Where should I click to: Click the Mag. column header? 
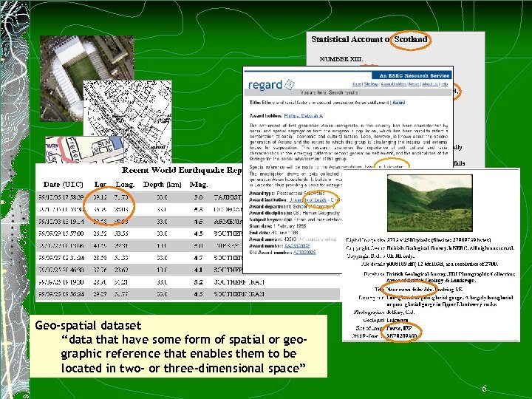coord(199,185)
